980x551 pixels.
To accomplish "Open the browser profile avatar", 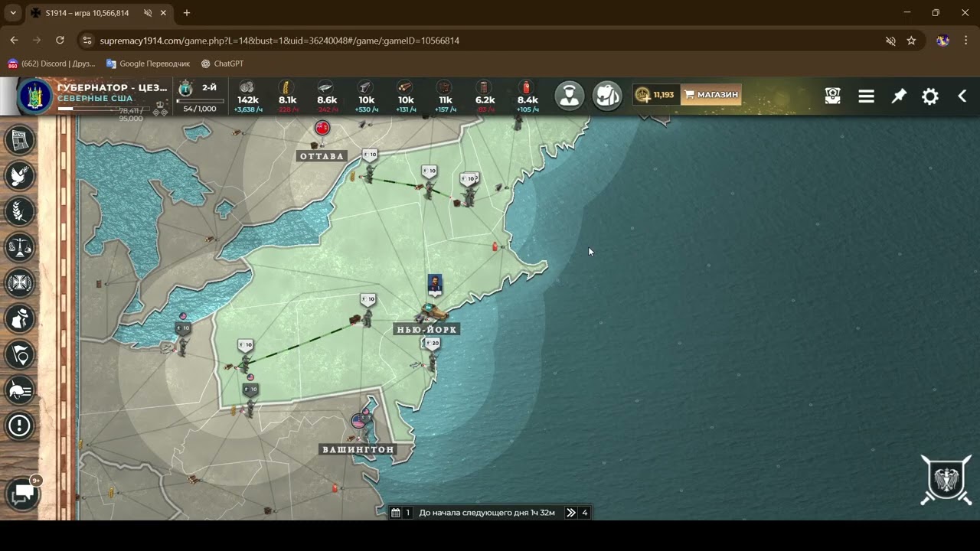I will click(942, 41).
